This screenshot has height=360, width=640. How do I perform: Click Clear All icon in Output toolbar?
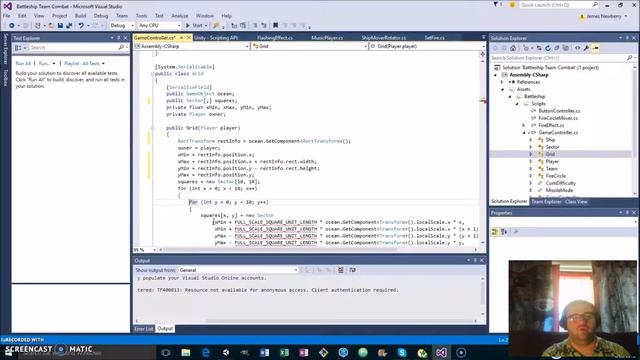tap(340, 270)
